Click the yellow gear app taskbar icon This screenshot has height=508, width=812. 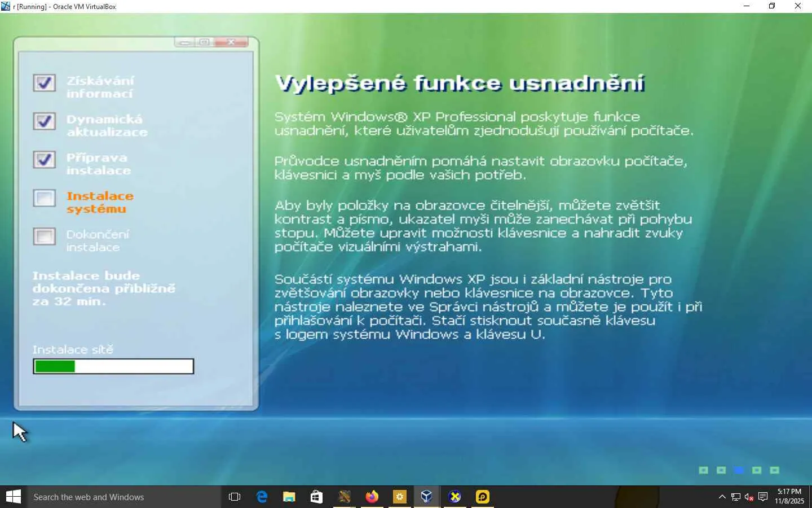(399, 497)
